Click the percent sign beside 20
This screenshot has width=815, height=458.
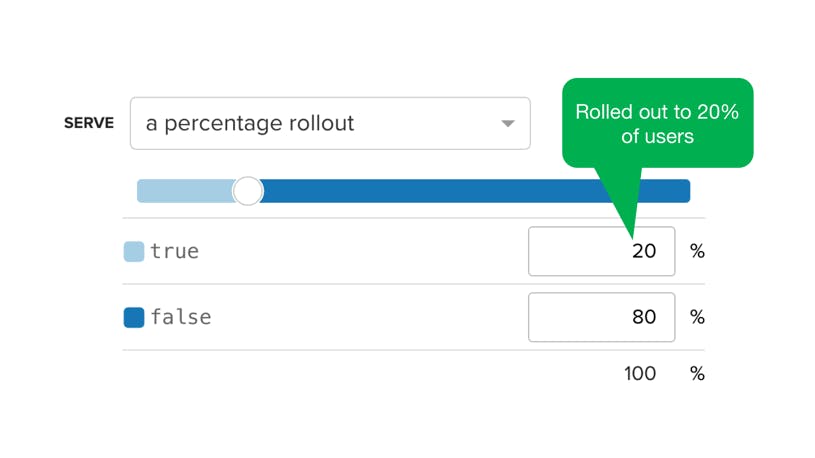[697, 251]
